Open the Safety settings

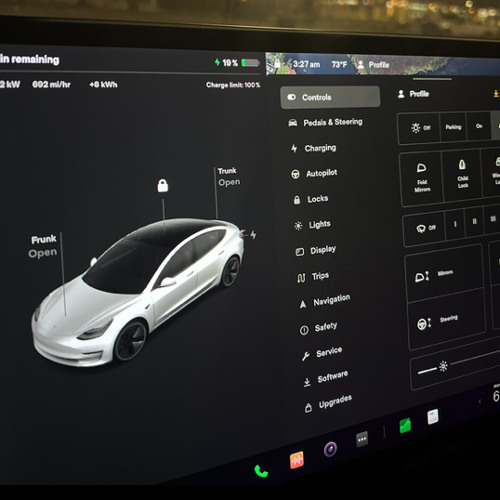click(318, 328)
